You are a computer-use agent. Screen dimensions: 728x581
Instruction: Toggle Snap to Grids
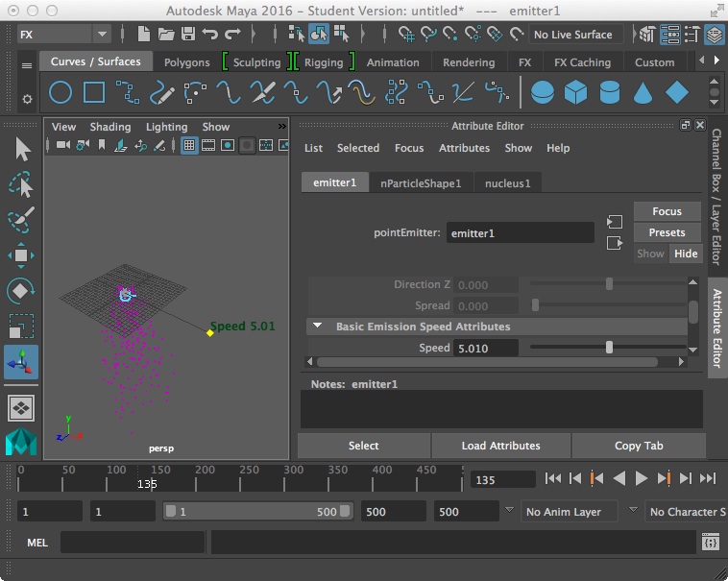point(406,34)
